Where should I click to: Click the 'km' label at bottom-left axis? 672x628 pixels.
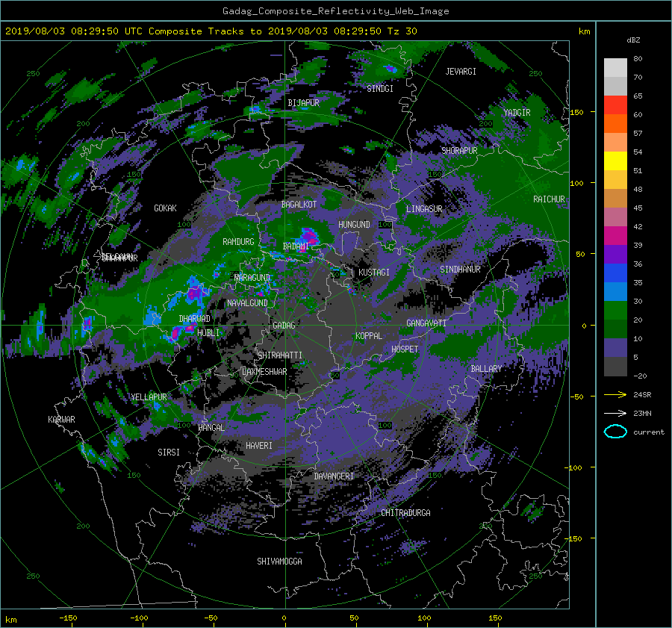(x=11, y=620)
